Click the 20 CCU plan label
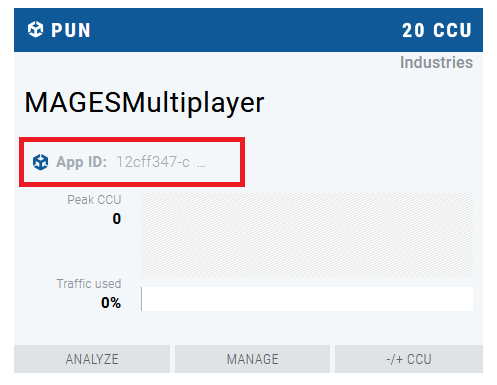Image resolution: width=497 pixels, height=385 pixels. point(437,30)
